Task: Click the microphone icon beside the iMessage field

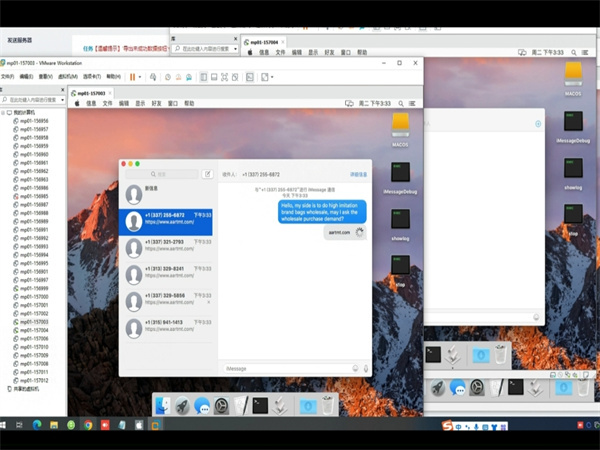Action: pos(366,368)
